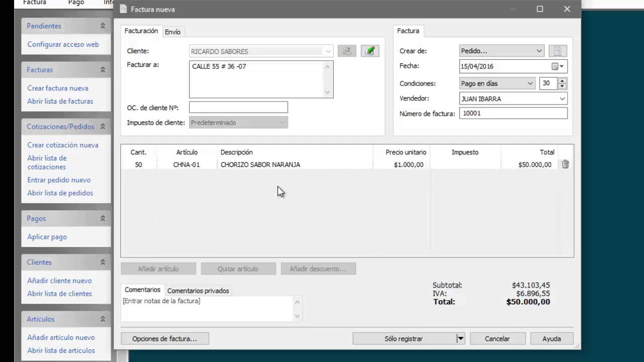Screen dimensions: 644x362
Task: Click the Sólo registrar button
Action: click(x=404, y=339)
